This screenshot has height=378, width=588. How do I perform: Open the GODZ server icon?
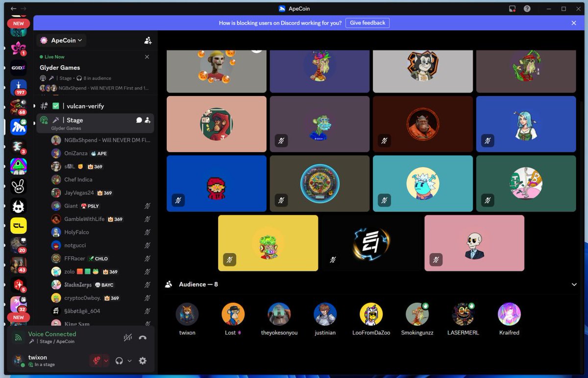click(x=18, y=68)
